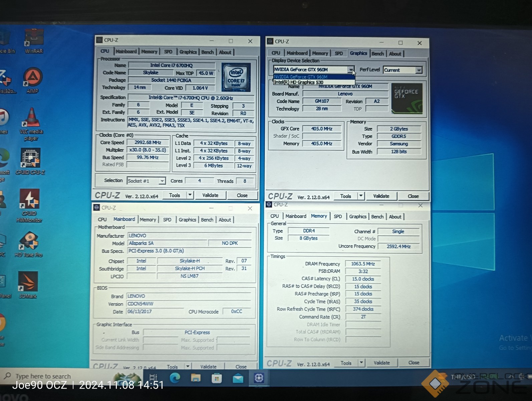Click Specification i7-6700HQ CPU field
This screenshot has height=401, width=532.
(x=191, y=98)
